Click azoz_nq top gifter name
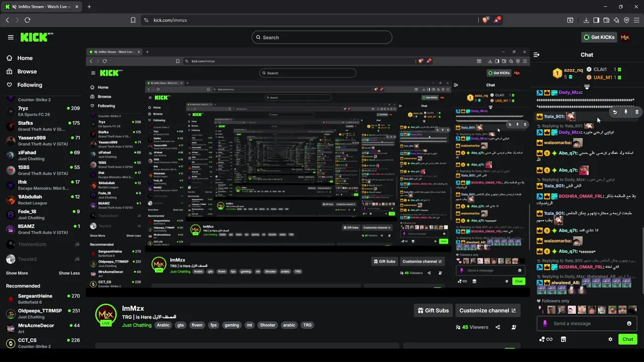The height and width of the screenshot is (362, 644). pyautogui.click(x=573, y=70)
